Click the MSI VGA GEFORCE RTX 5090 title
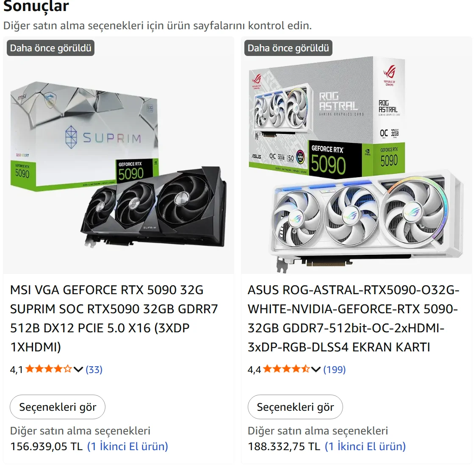476x465 pixels. 114,318
